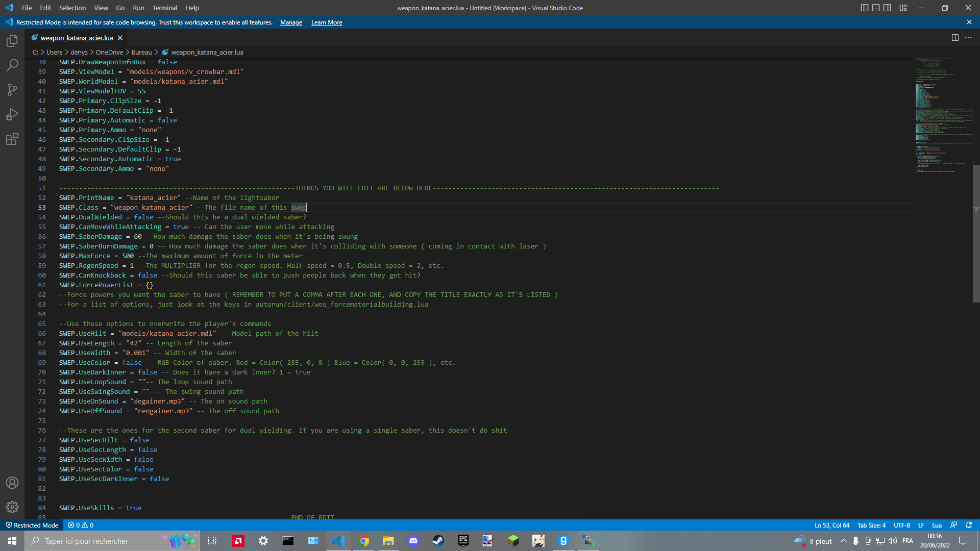Toggle bottom panel layout icon
Screen dimensions: 980x551
coord(876,8)
